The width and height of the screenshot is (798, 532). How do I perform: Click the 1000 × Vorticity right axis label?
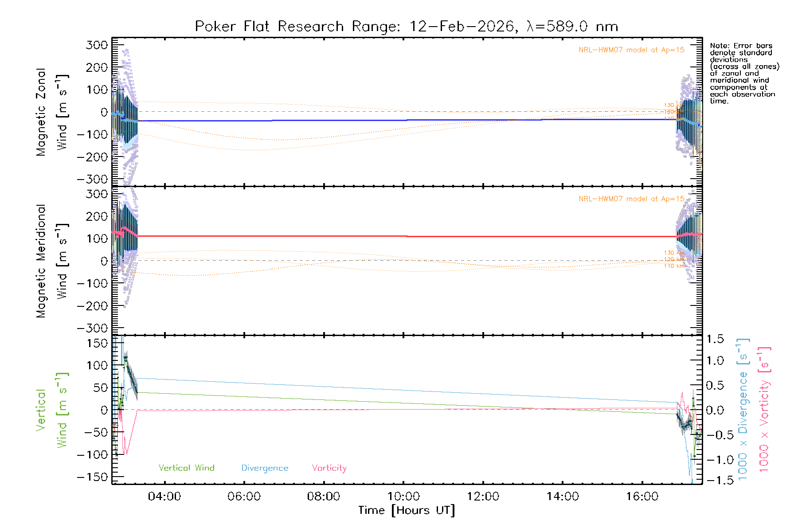pos(764,410)
